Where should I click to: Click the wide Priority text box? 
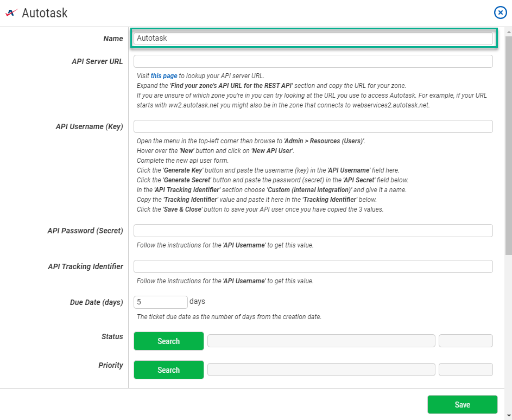[321, 370]
